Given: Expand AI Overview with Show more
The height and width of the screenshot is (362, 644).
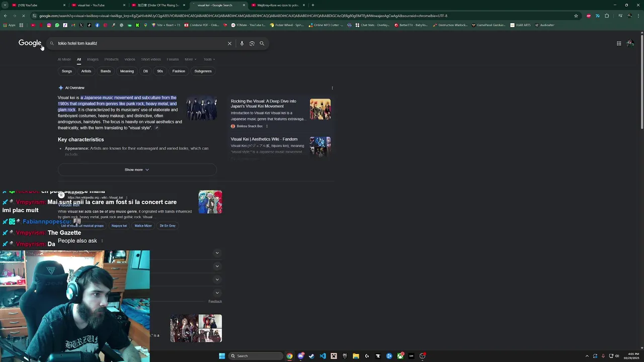Looking at the screenshot, I should [137, 169].
